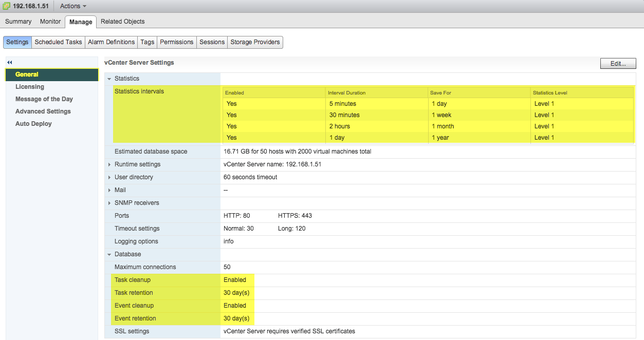Open the Alarm Definitions tab
Viewport: 644px width, 340px height.
pyautogui.click(x=111, y=42)
